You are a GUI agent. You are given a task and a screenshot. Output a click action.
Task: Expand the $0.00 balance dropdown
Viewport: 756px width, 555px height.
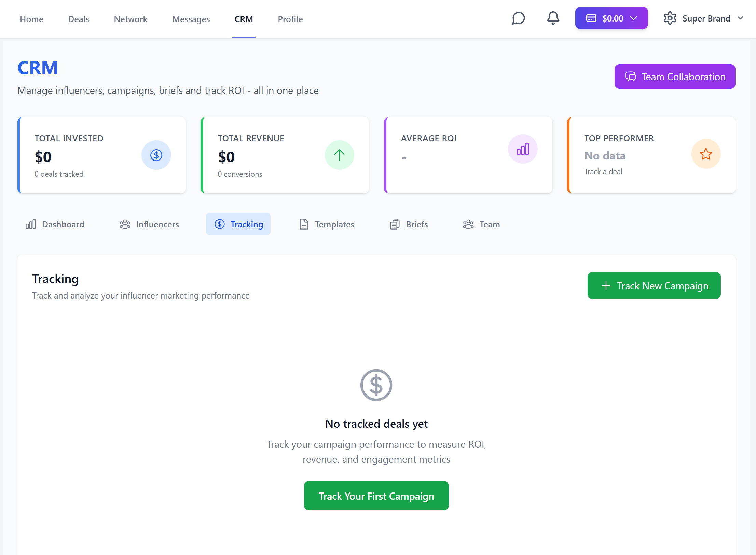pyautogui.click(x=611, y=18)
